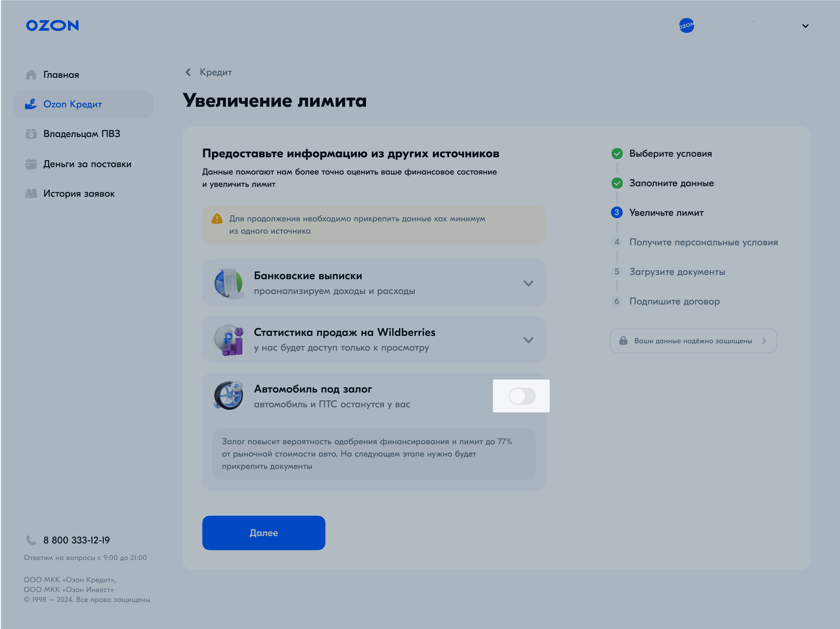Screen dimensions: 840x629
Task: Click Ответим на вопросы hours text
Action: pyautogui.click(x=85, y=558)
